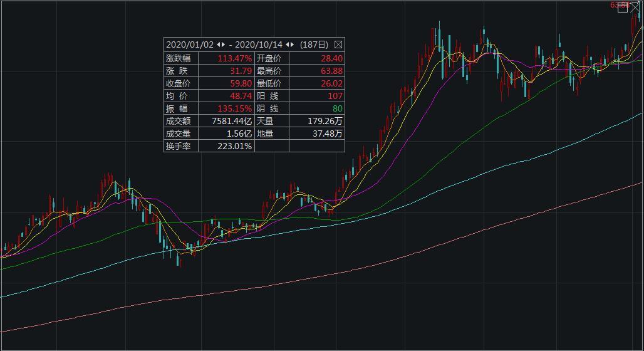Move the 2020/10/14 end date backward
This screenshot has height=351, width=644.
pyautogui.click(x=288, y=45)
